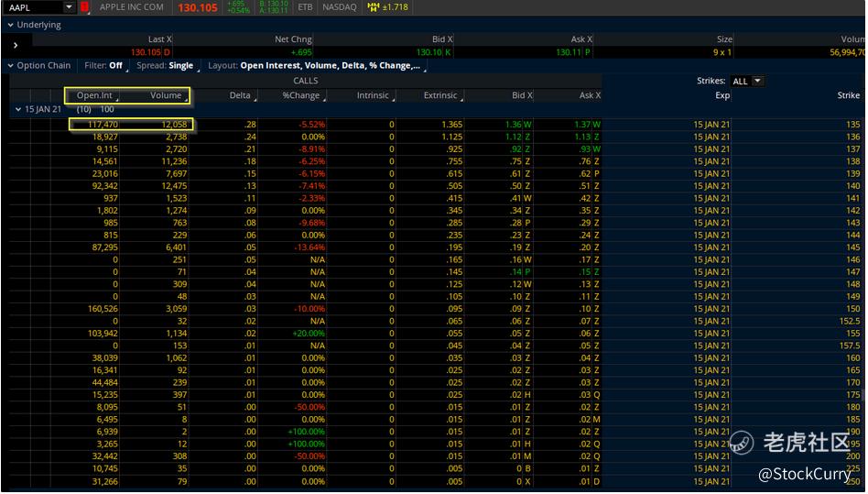
Task: Click the open interest 44,484 on strike 170
Action: click(104, 383)
